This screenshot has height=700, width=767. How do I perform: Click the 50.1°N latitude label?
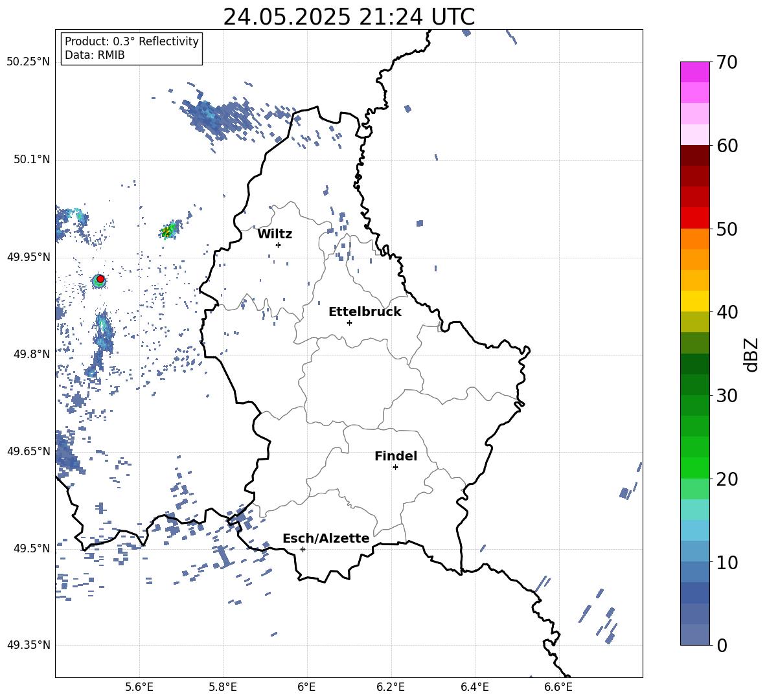[32, 159]
